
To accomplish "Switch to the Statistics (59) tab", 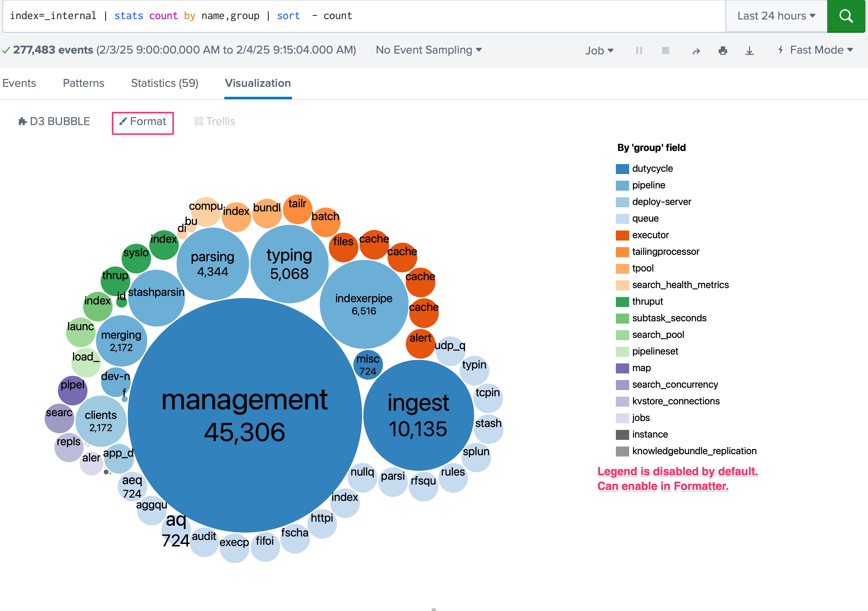I will [x=165, y=83].
